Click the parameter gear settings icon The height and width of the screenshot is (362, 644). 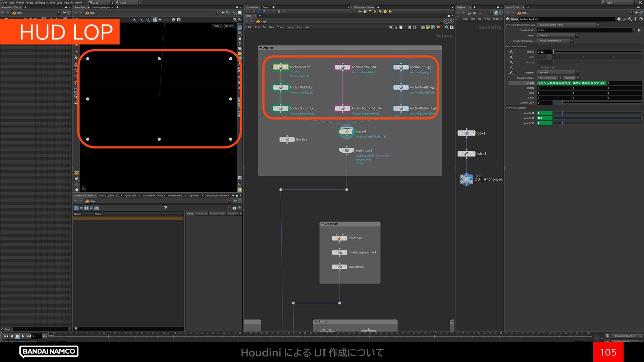[619, 19]
